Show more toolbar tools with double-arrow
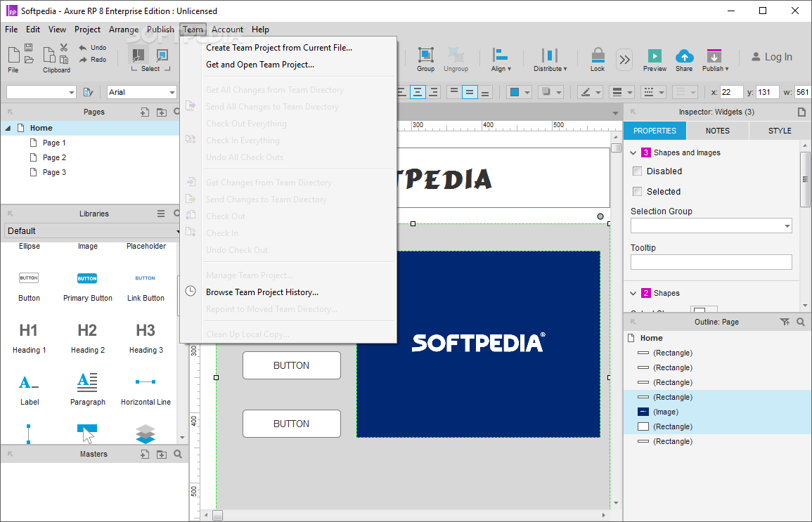Image resolution: width=812 pixels, height=522 pixels. 624,60
